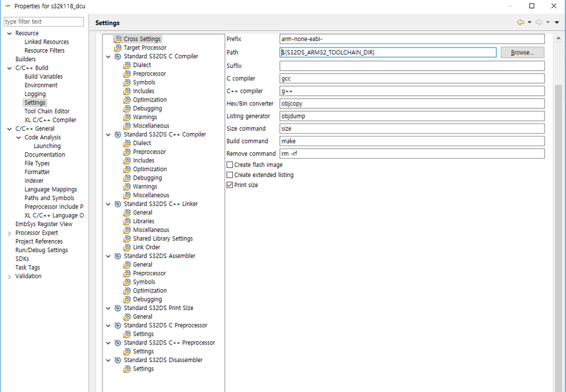Open the Task Tags page
Image resolution: width=566 pixels, height=392 pixels.
click(27, 267)
